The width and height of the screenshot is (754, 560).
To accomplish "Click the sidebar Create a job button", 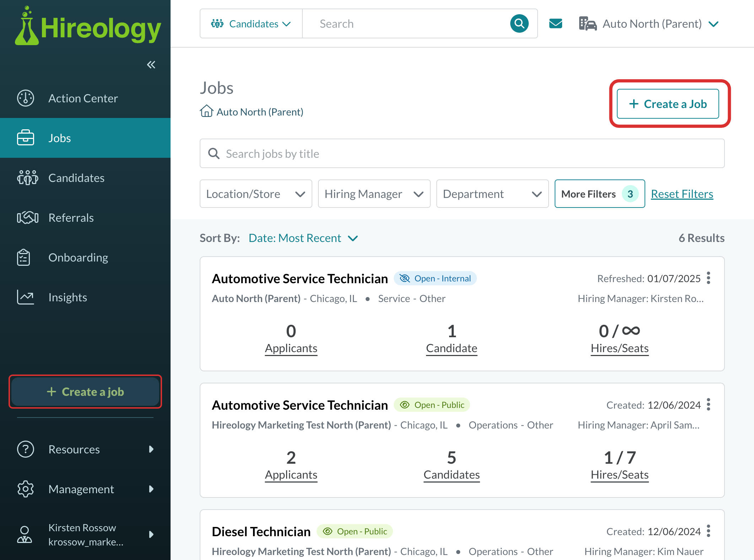I will [x=85, y=392].
